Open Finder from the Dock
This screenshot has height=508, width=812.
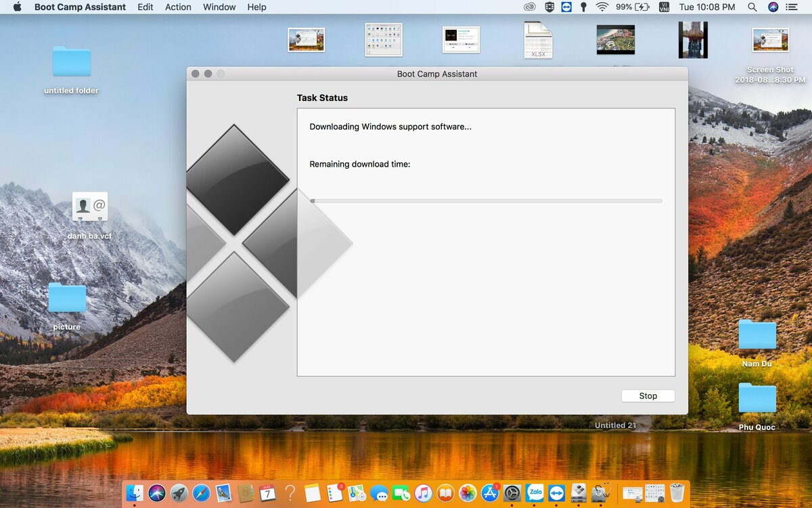[x=135, y=492]
